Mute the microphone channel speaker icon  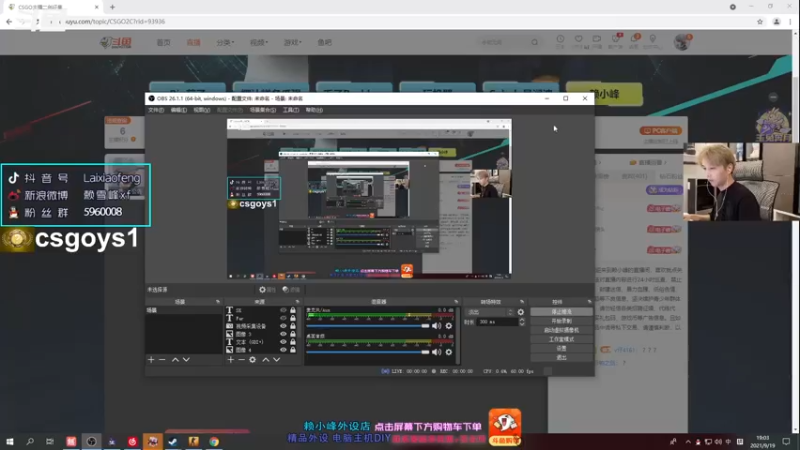coord(437,326)
